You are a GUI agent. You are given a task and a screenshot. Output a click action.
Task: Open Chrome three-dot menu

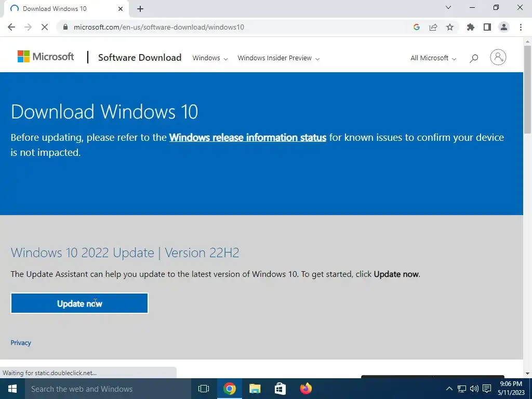click(x=521, y=27)
